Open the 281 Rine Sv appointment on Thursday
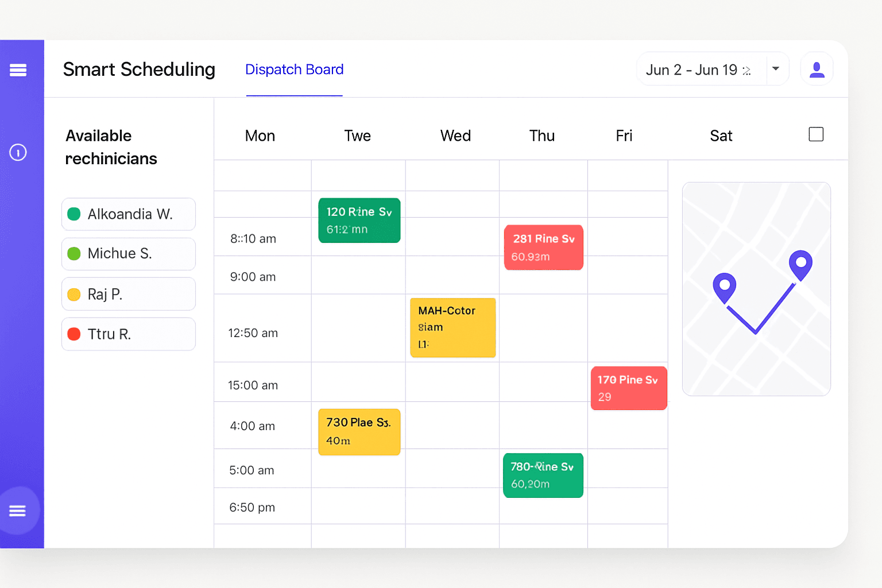Viewport: 882px width, 588px height. coord(543,247)
